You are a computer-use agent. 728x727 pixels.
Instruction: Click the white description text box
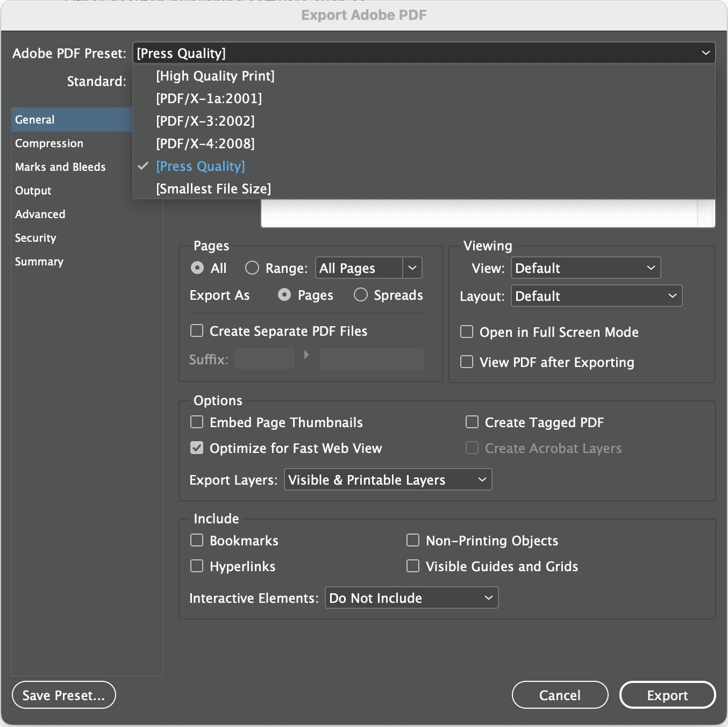point(479,213)
